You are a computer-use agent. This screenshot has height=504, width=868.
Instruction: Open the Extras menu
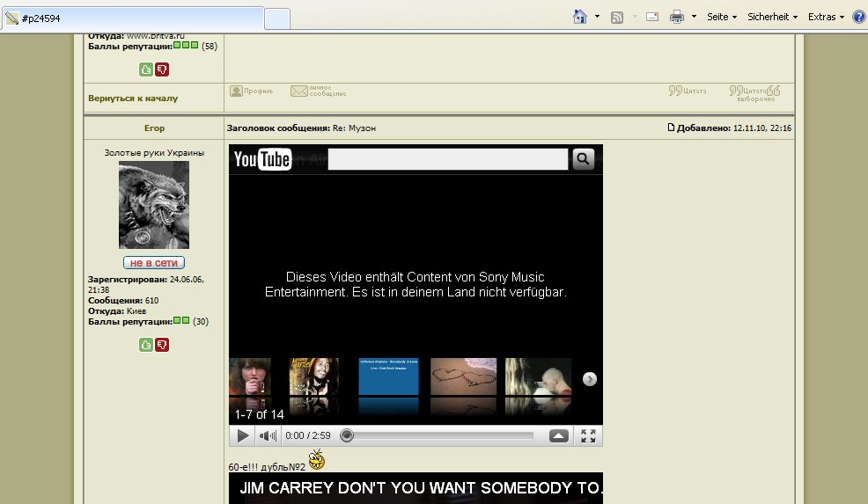tap(826, 17)
